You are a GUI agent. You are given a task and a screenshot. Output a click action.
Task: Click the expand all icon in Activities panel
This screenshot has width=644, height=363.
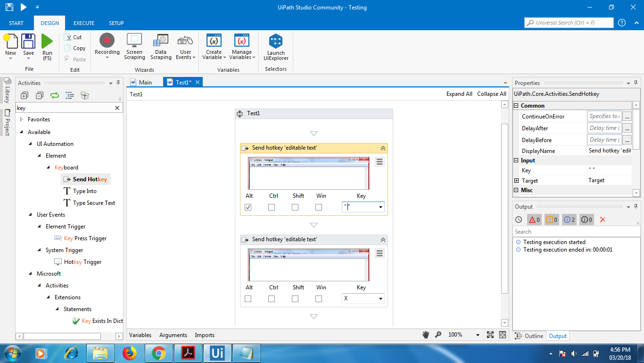25,95
